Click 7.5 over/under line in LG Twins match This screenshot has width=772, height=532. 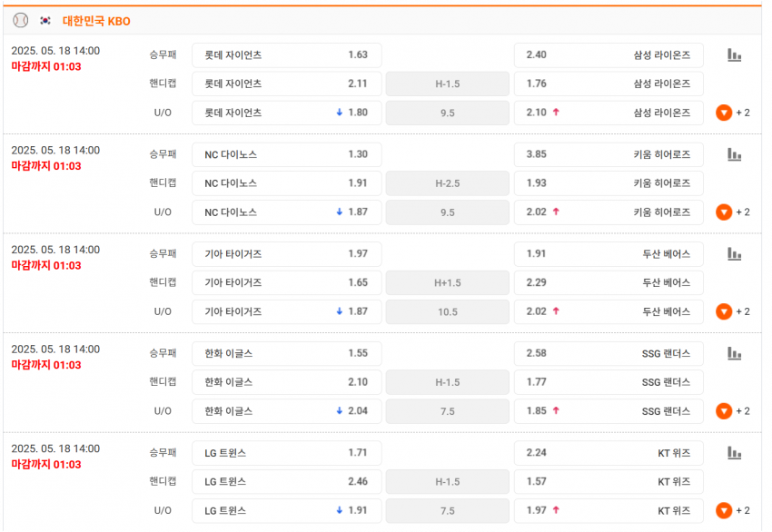click(x=448, y=510)
